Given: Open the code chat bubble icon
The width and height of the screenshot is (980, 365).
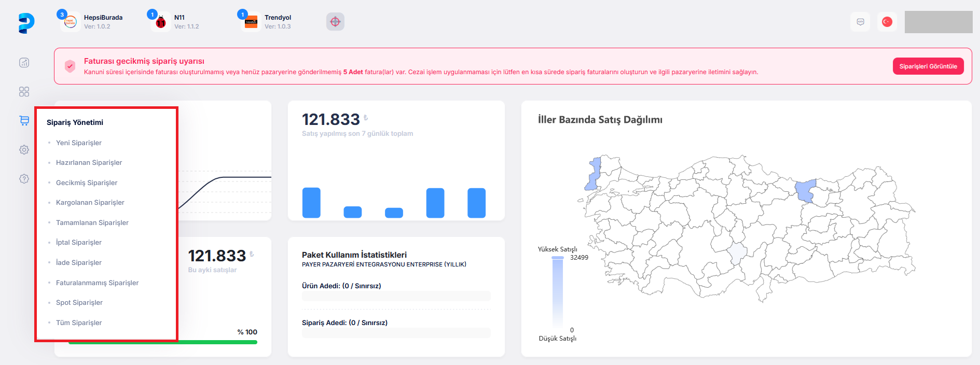Looking at the screenshot, I should click(x=860, y=22).
